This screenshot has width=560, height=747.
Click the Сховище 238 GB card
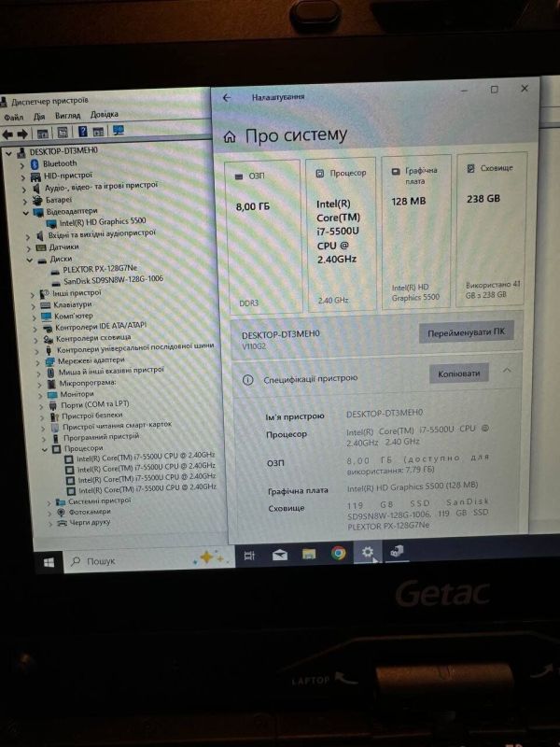pos(492,229)
